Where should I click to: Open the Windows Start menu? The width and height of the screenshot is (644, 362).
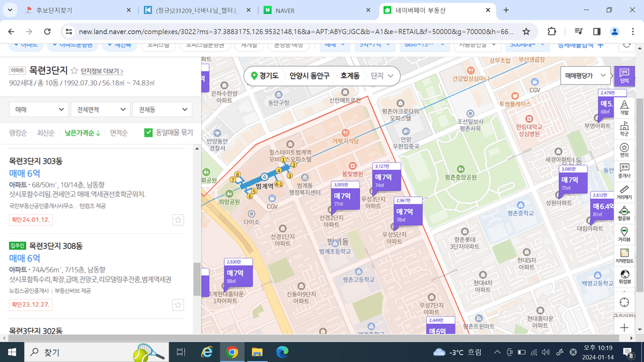(x=12, y=352)
